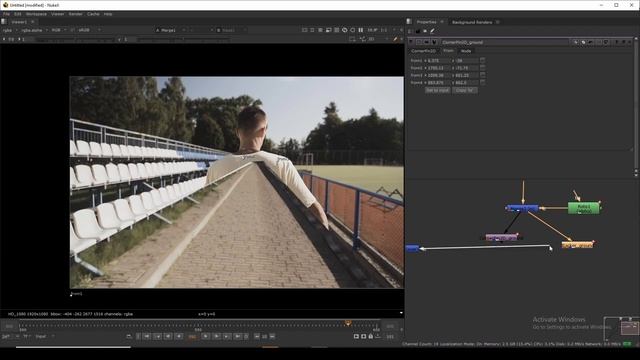Open the from4 animation menu button
The width and height of the screenshot is (640, 360).
(x=482, y=82)
